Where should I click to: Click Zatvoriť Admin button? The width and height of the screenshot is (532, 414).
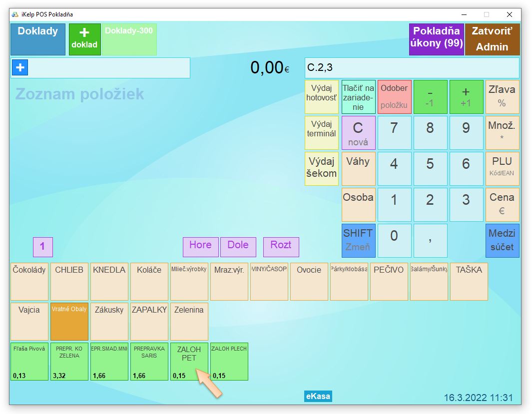[x=492, y=39]
